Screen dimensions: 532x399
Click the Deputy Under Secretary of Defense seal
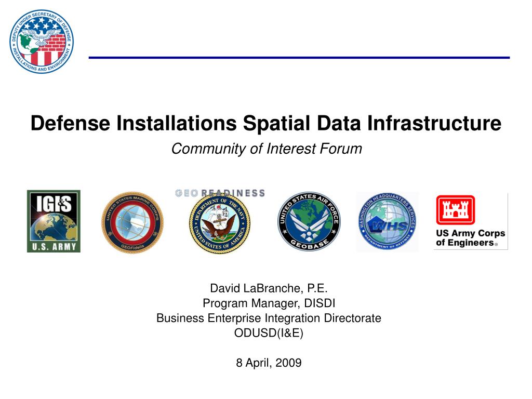(42, 41)
